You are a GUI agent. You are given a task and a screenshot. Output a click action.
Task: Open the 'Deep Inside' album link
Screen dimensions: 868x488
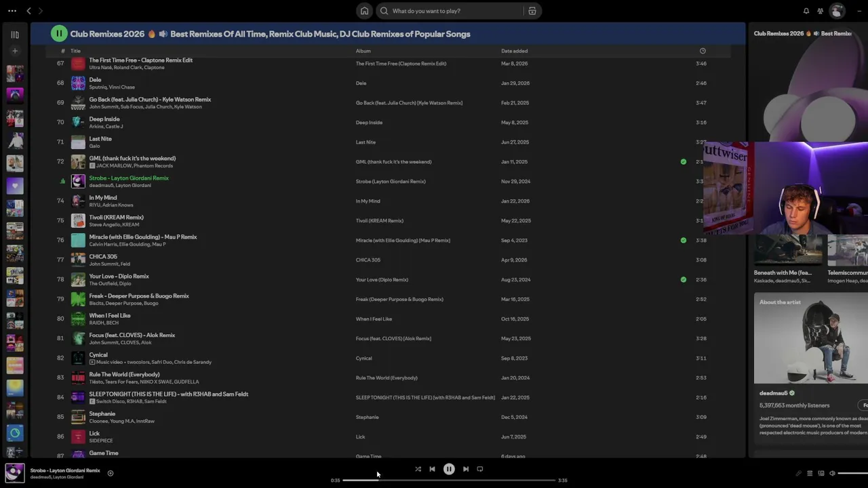[369, 123]
